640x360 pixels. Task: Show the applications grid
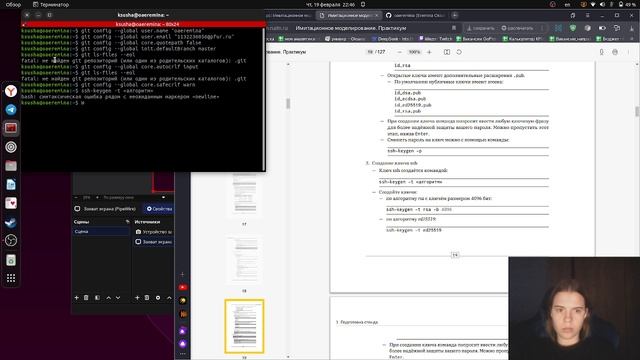pyautogui.click(x=11, y=278)
